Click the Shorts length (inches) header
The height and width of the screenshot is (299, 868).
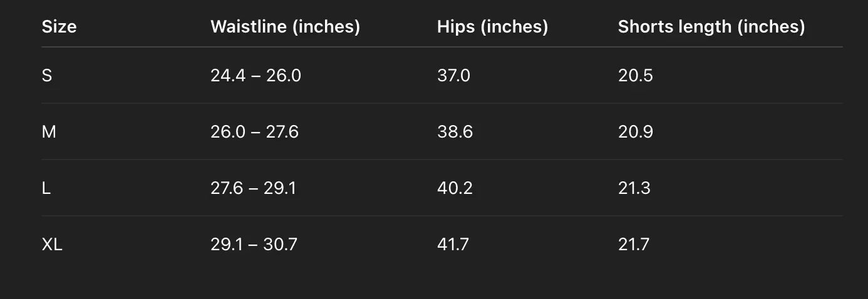pos(711,26)
